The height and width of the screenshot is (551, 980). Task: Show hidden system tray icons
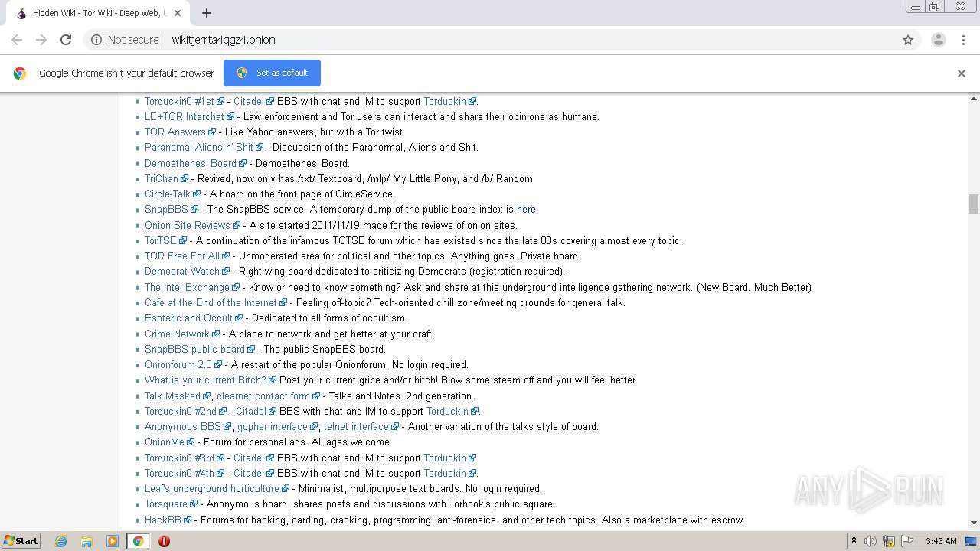(854, 541)
